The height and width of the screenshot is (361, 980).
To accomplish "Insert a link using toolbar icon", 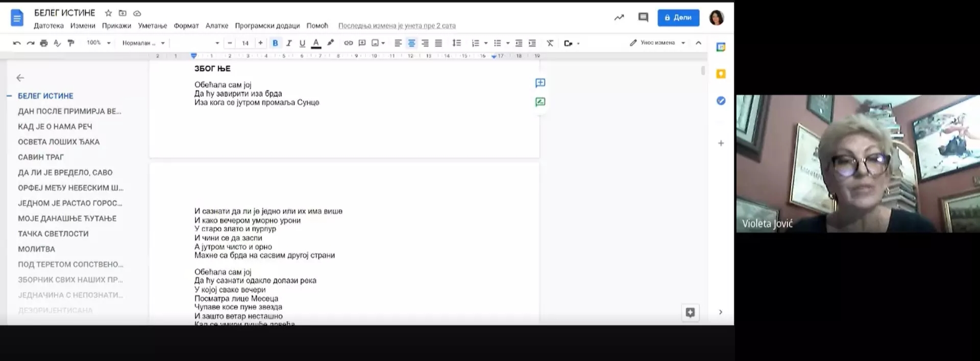I will pos(348,43).
